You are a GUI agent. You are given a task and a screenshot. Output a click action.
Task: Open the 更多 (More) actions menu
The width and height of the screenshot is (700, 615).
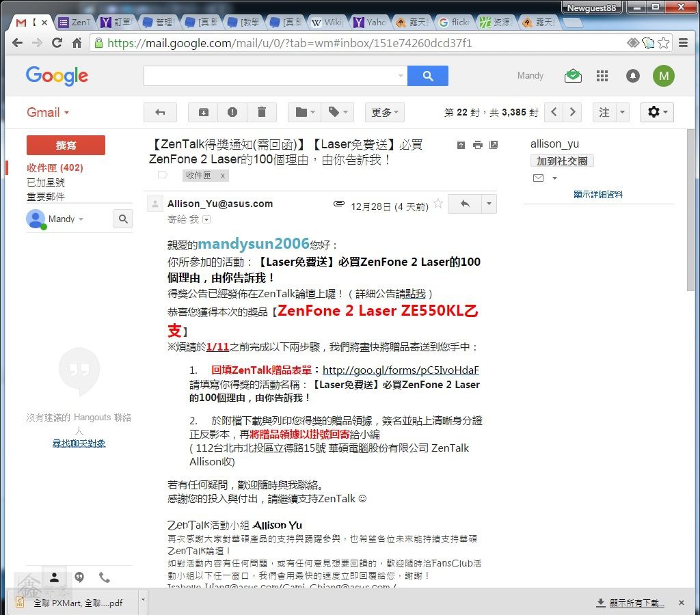tap(385, 113)
